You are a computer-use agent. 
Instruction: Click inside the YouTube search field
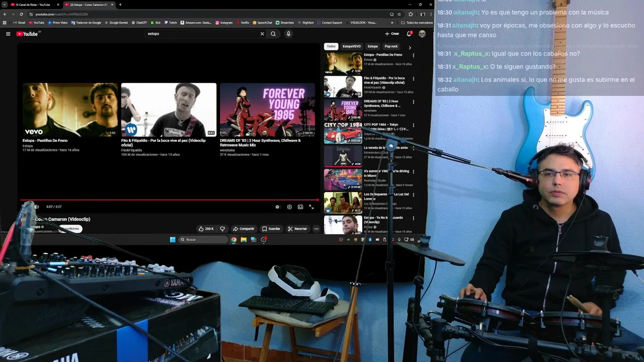click(x=201, y=34)
